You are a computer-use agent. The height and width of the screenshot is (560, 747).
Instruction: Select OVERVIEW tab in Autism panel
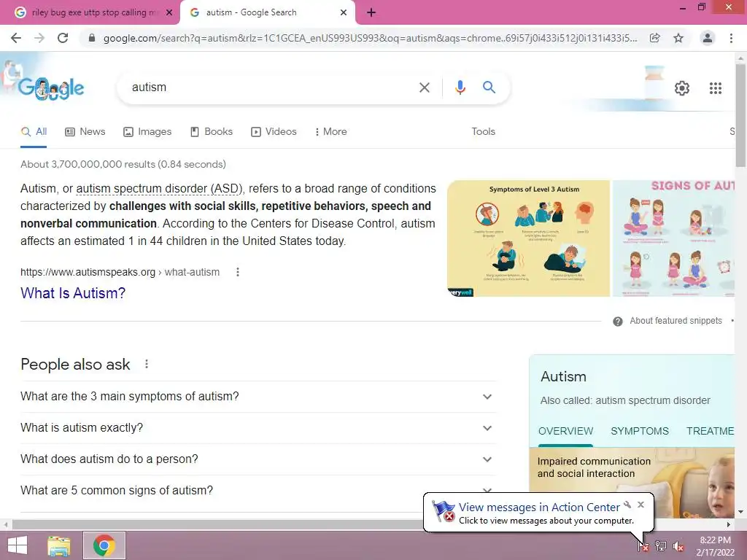coord(565,431)
